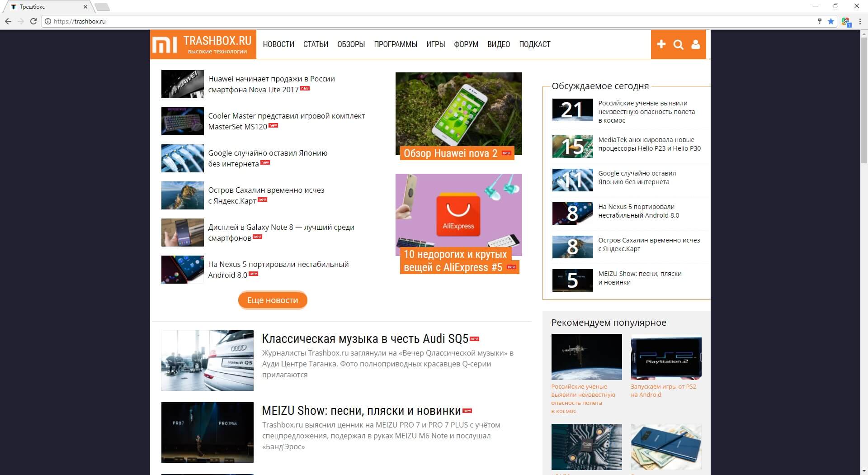This screenshot has width=868, height=475.
Task: Click the browser extension icon with badge
Action: tap(845, 21)
